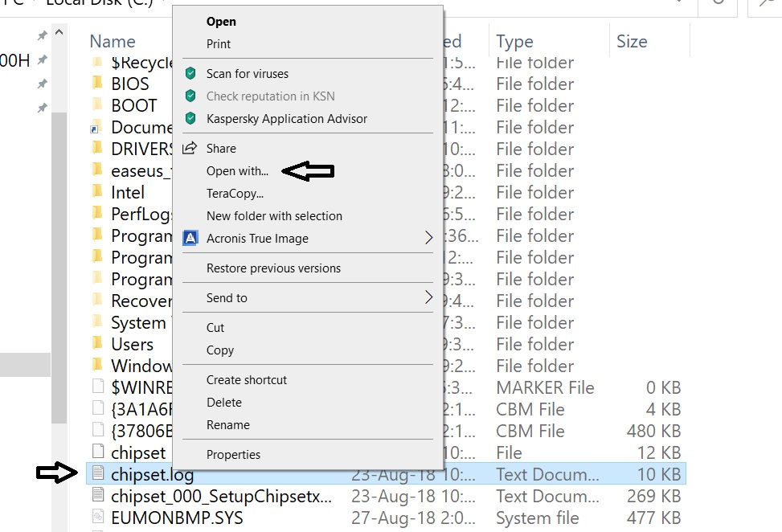782x532 pixels.
Task: Click the Share icon in the context menu
Action: click(x=190, y=147)
